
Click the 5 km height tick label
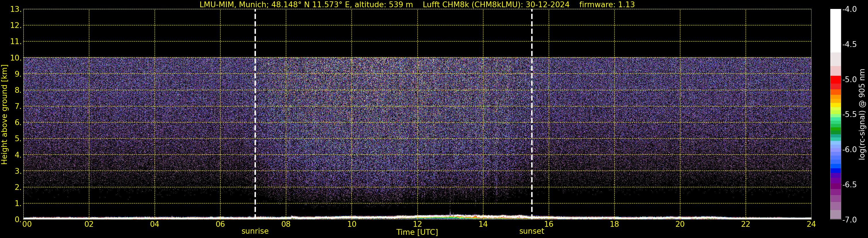(17, 139)
